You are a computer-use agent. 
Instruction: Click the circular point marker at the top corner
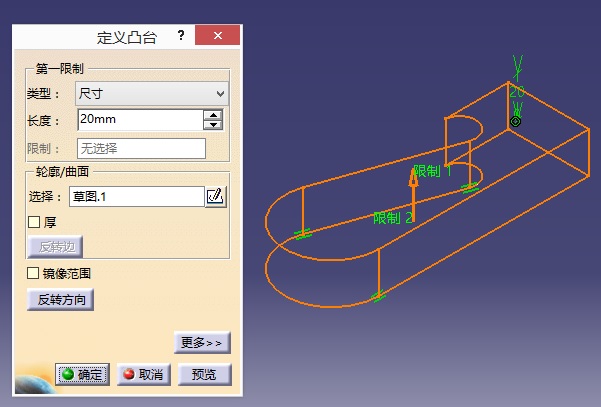pos(515,121)
